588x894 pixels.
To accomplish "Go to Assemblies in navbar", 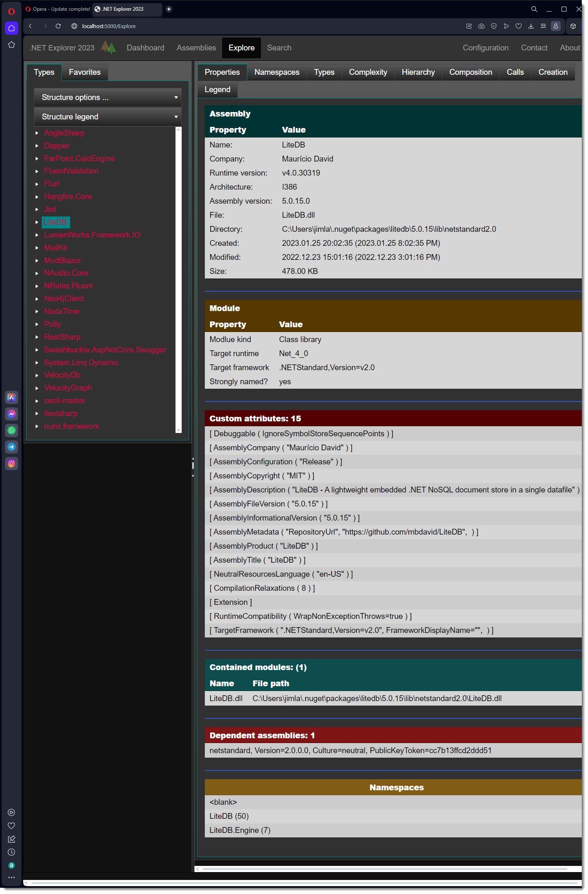I will (196, 48).
